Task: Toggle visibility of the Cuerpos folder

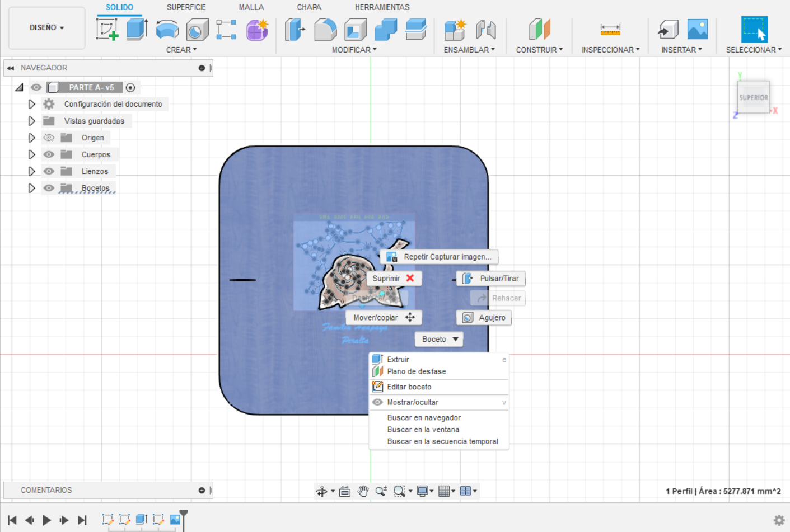Action: coord(49,154)
